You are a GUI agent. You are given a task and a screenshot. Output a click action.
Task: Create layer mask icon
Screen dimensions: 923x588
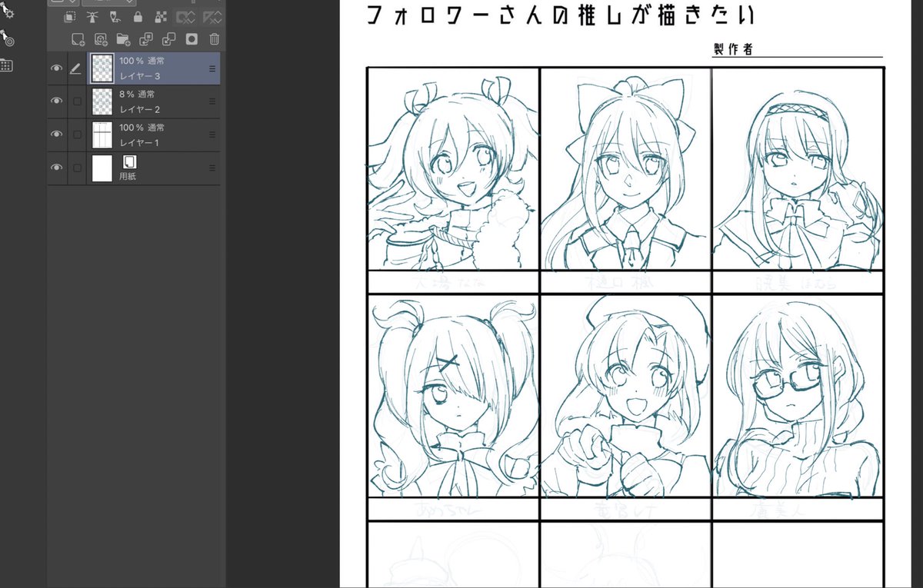[192, 39]
